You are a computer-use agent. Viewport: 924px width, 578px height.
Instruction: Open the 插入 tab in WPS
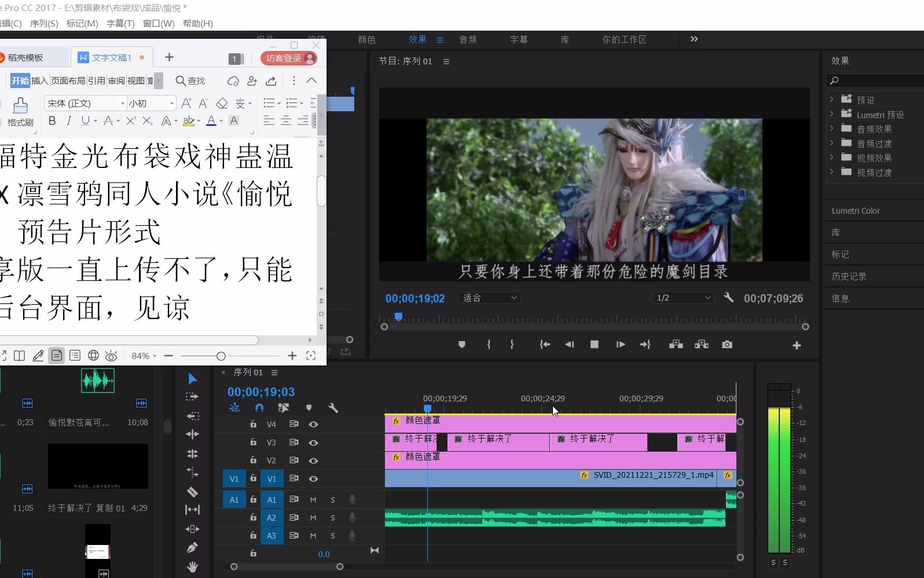click(39, 81)
